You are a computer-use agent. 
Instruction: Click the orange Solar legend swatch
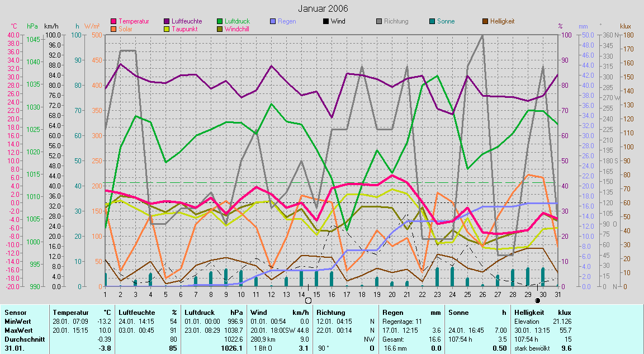click(114, 29)
